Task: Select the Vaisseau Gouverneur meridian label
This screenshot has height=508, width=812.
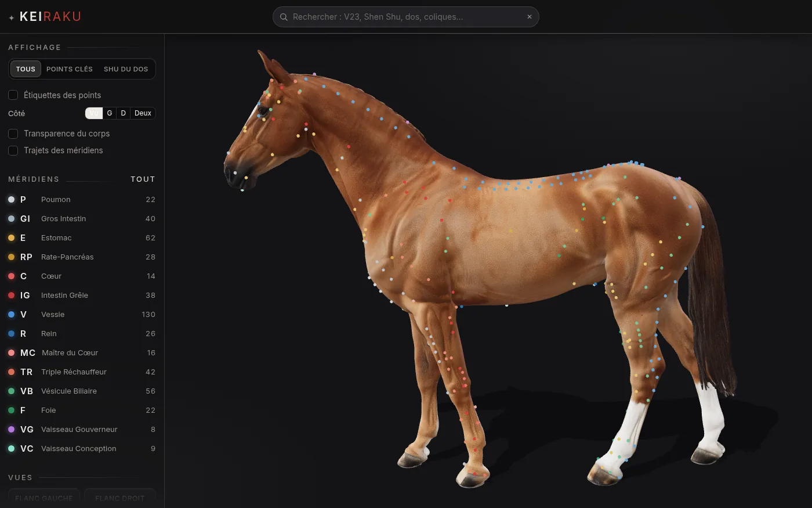Action: click(79, 430)
